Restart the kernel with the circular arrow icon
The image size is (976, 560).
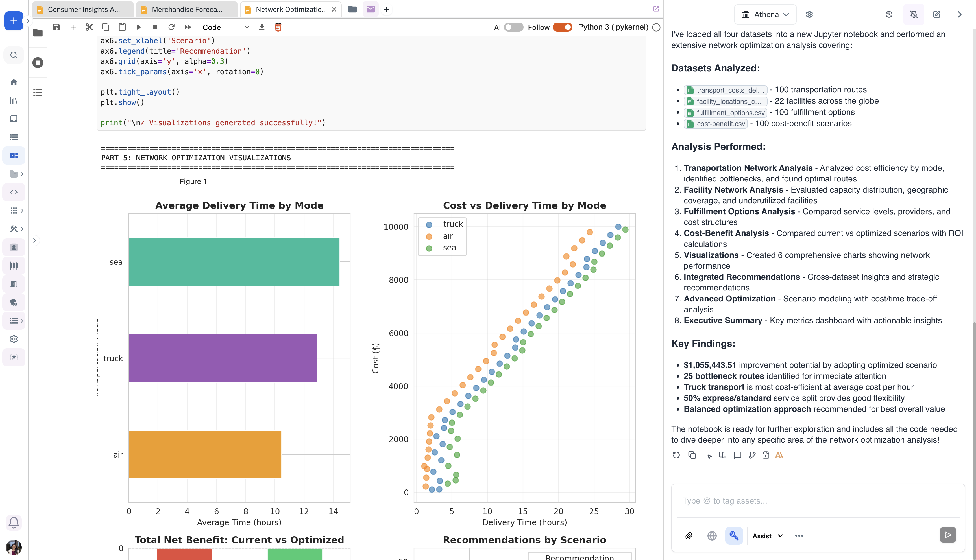(x=172, y=27)
